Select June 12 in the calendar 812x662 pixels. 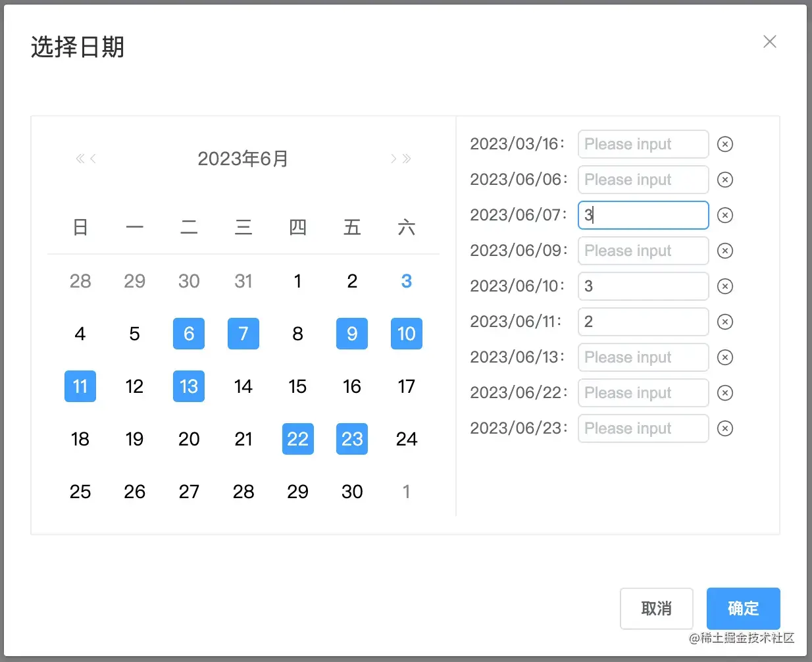tap(134, 386)
